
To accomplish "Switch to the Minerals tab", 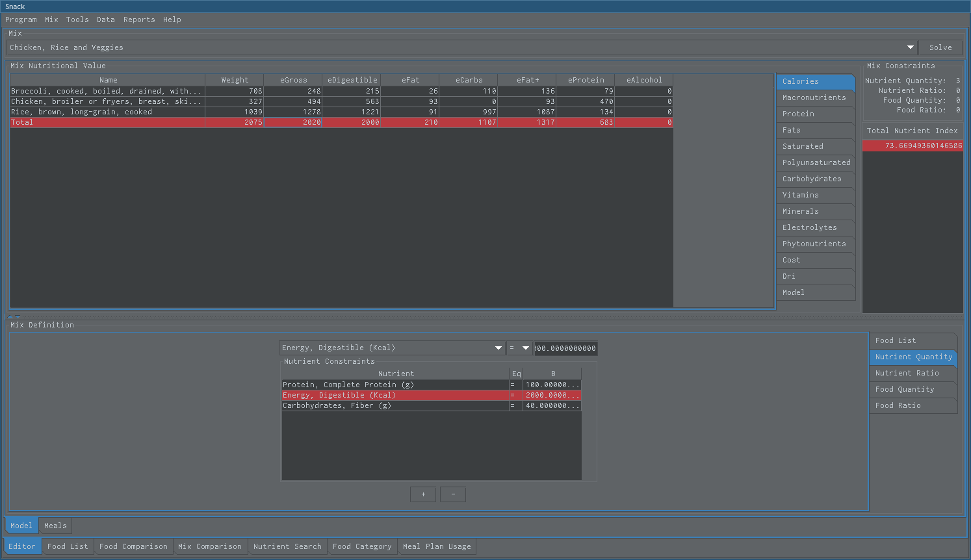I will point(816,211).
